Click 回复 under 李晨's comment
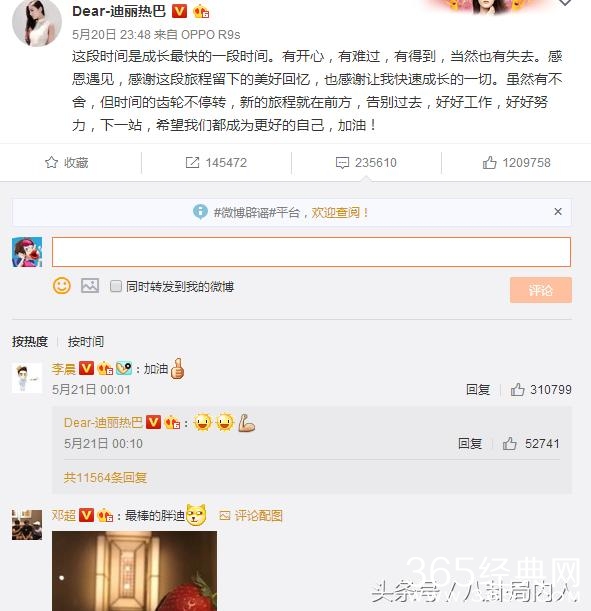The width and height of the screenshot is (591, 611). 478,389
